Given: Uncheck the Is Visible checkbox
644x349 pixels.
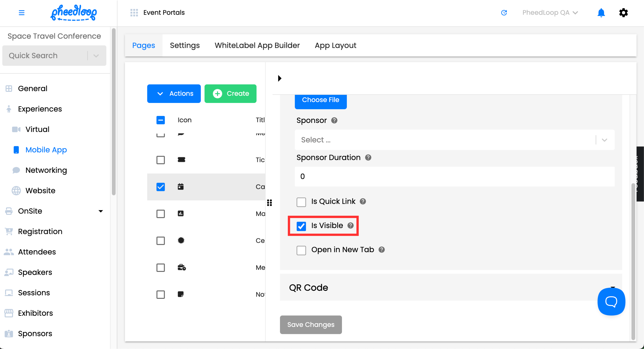Looking at the screenshot, I should point(301,226).
